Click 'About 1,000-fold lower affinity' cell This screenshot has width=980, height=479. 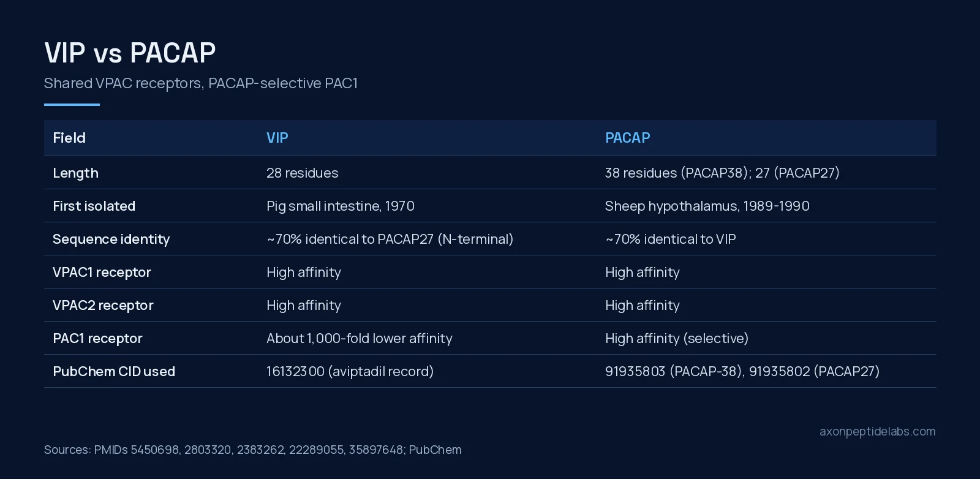click(360, 339)
